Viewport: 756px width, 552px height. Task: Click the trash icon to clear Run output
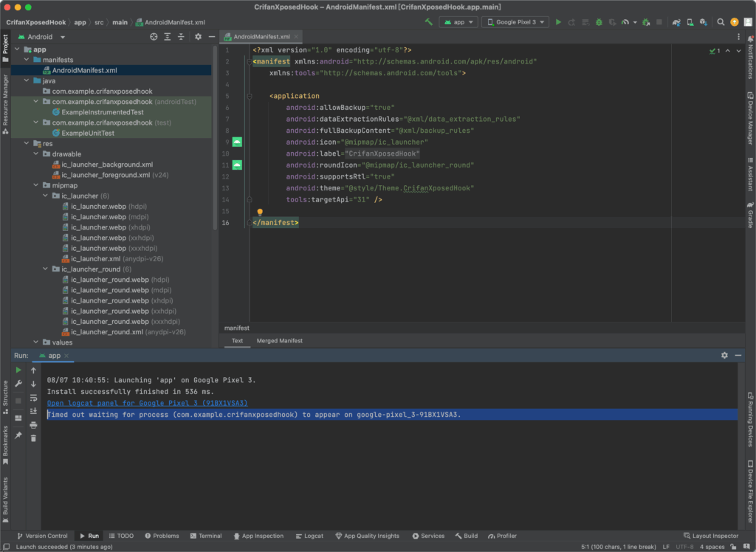33,438
